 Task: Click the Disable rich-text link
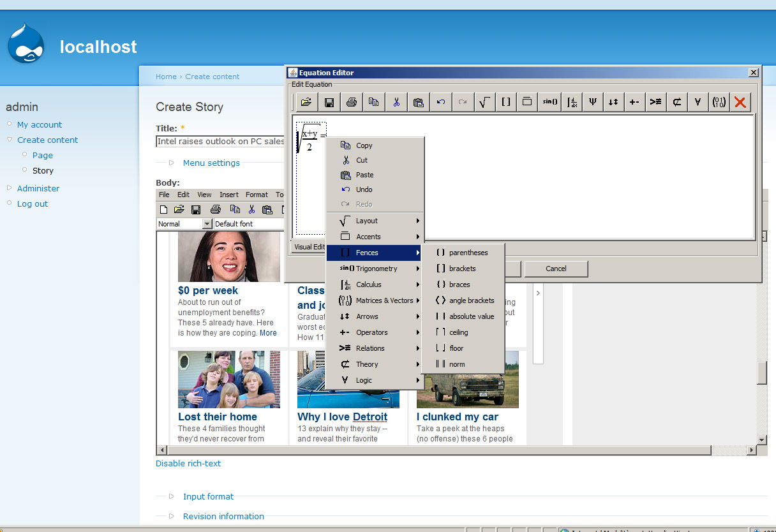click(188, 464)
